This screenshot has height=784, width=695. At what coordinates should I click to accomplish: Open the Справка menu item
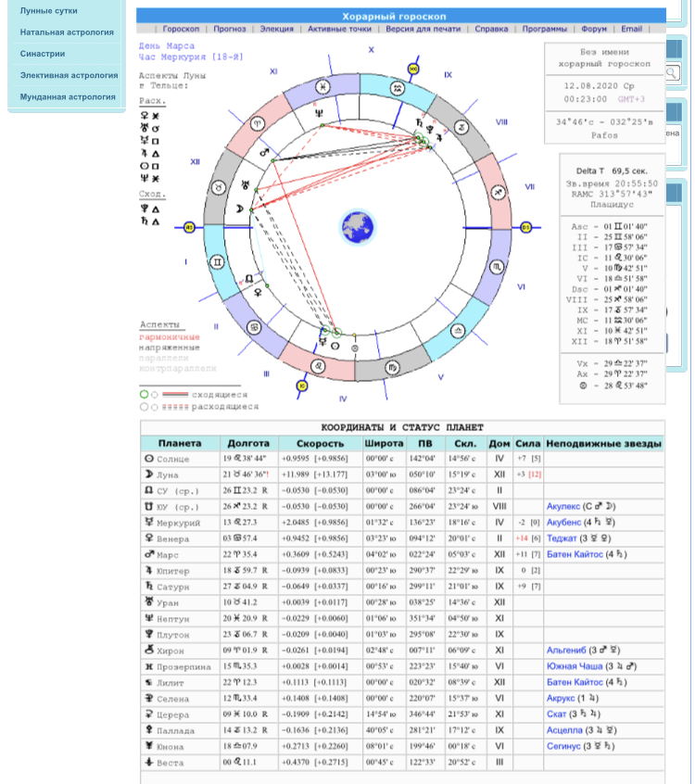click(491, 29)
